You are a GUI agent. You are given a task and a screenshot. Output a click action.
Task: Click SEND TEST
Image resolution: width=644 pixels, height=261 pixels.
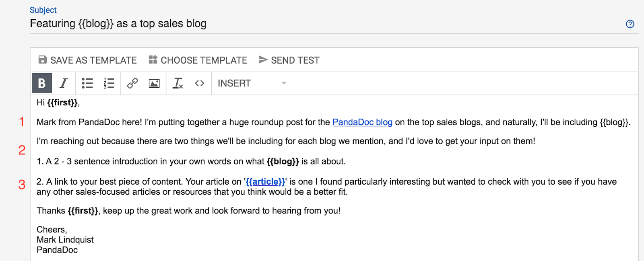tap(295, 60)
